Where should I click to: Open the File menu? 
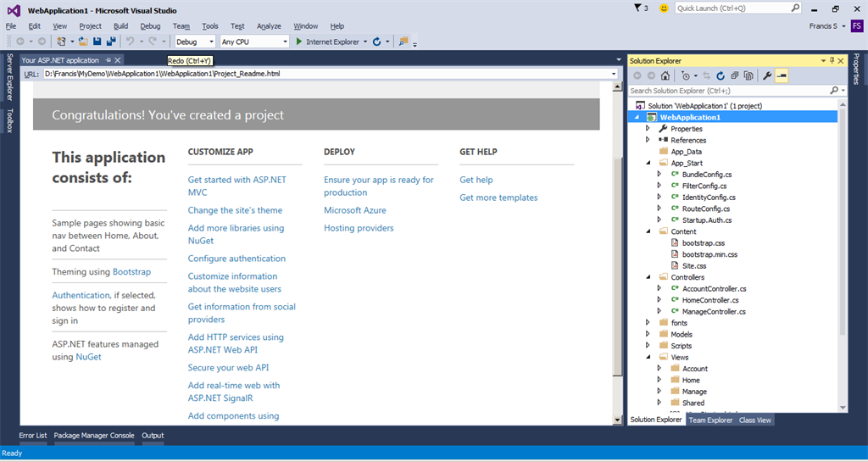point(11,26)
